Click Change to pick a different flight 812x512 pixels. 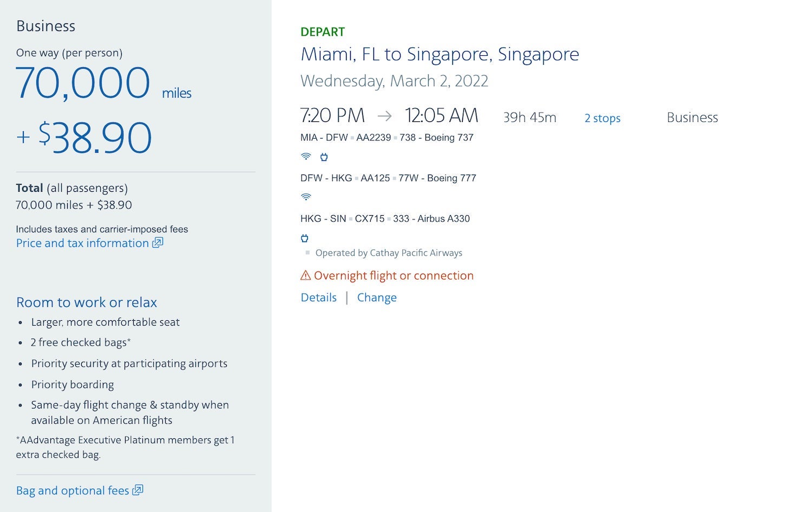coord(377,297)
